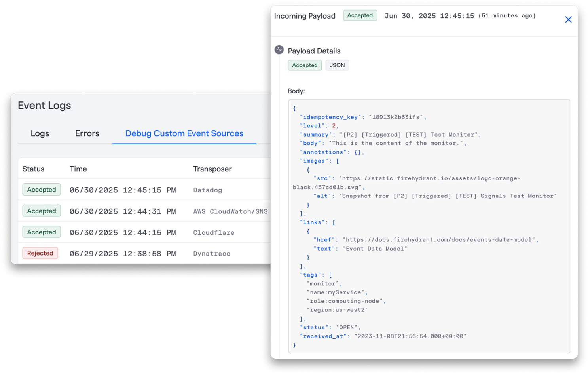
Task: Click the "region:us-west2" tag line
Action: [x=337, y=310]
